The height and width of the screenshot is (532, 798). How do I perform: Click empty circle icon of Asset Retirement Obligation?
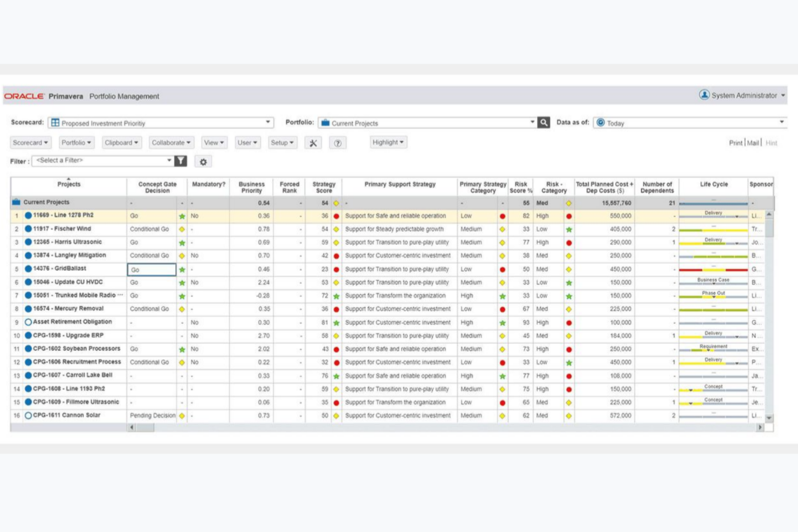click(28, 322)
